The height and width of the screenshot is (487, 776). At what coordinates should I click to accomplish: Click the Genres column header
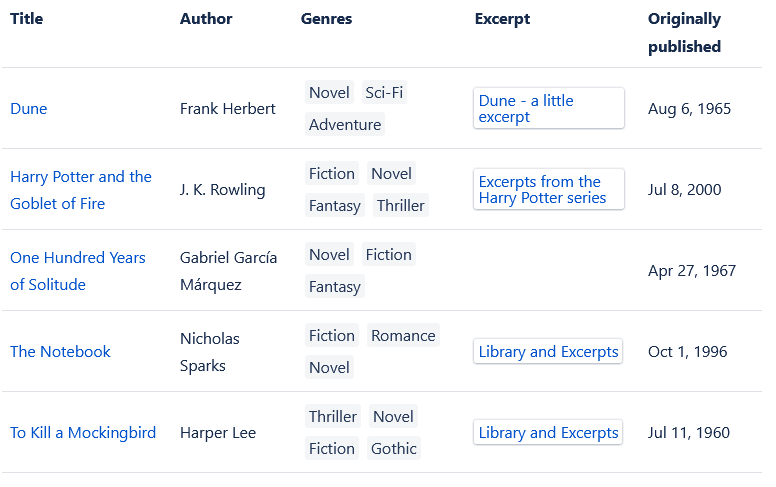click(x=326, y=19)
